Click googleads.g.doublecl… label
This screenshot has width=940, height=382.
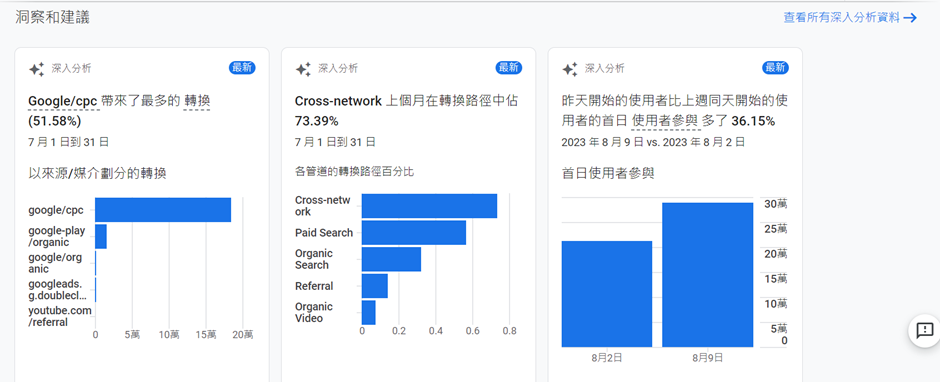pos(58,290)
